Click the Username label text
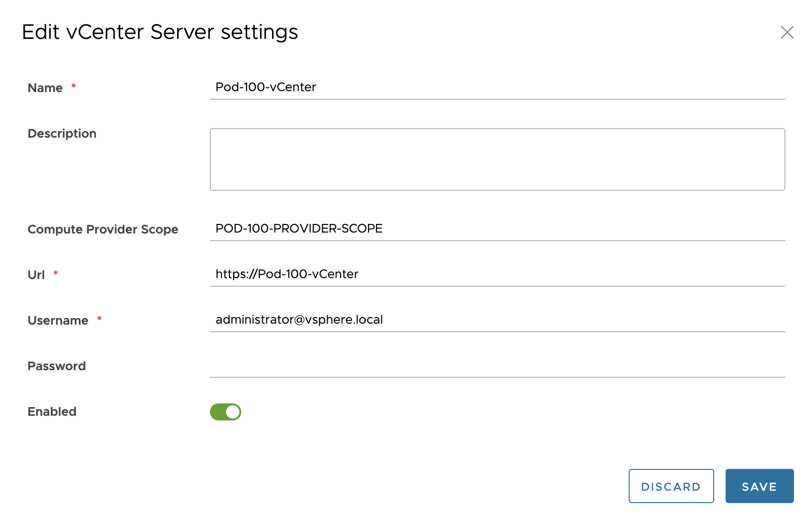The height and width of the screenshot is (523, 812). tap(58, 321)
